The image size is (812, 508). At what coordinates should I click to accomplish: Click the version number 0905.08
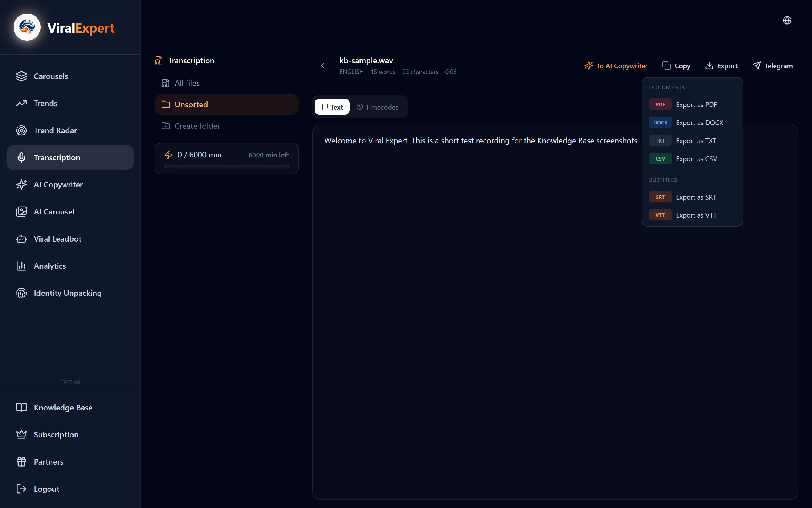(70, 382)
